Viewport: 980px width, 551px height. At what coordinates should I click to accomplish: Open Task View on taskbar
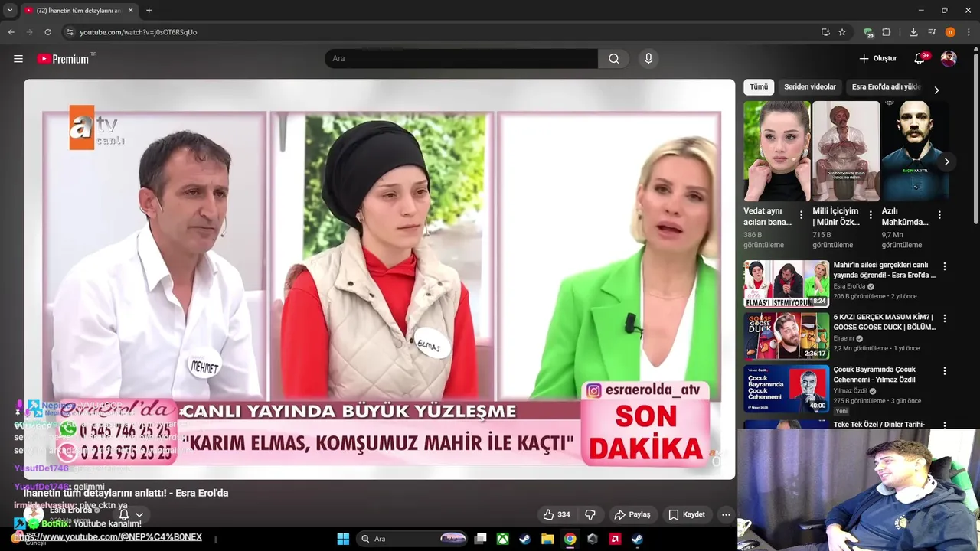480,539
